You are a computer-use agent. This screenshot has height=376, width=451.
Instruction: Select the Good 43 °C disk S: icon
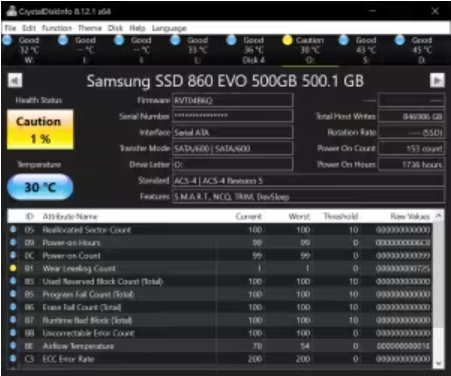click(343, 40)
